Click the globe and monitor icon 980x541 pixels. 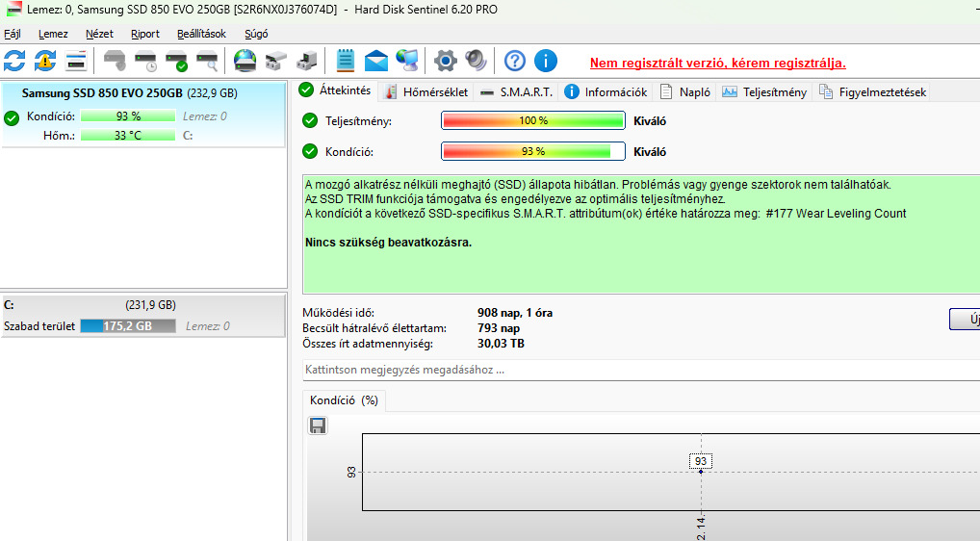(407, 62)
